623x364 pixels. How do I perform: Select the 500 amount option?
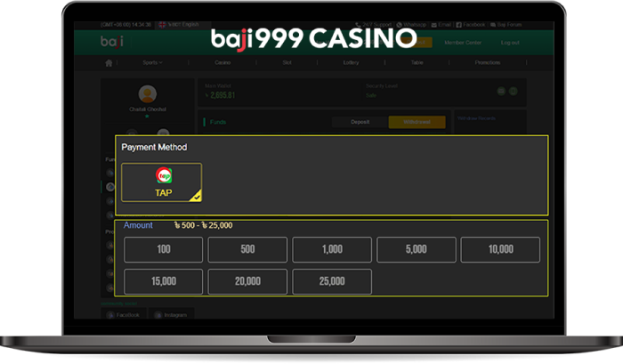click(x=247, y=249)
